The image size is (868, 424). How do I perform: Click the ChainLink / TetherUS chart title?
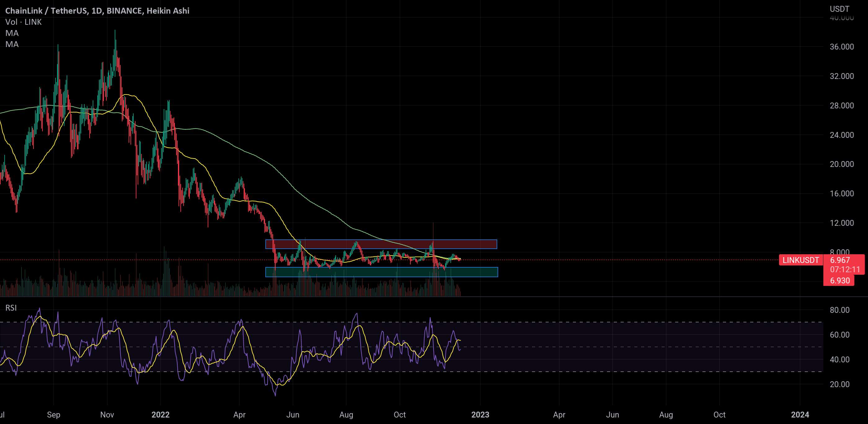point(97,11)
